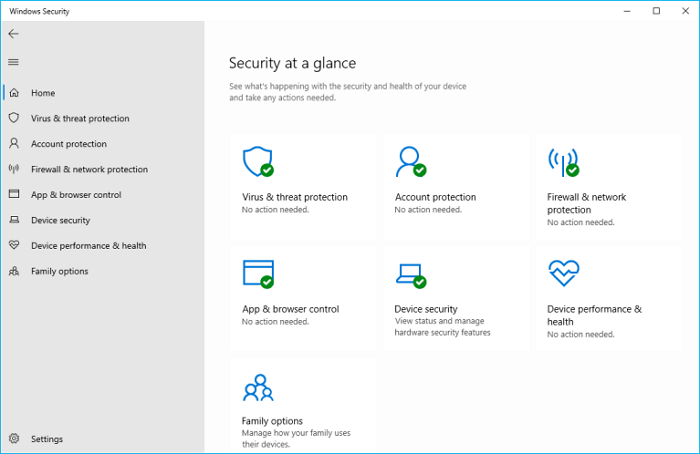The width and height of the screenshot is (700, 454).
Task: Click the Family options tile title text
Action: (272, 421)
